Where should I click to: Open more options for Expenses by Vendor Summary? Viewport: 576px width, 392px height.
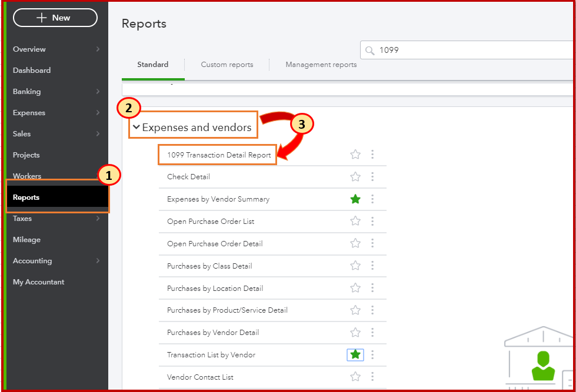click(372, 199)
